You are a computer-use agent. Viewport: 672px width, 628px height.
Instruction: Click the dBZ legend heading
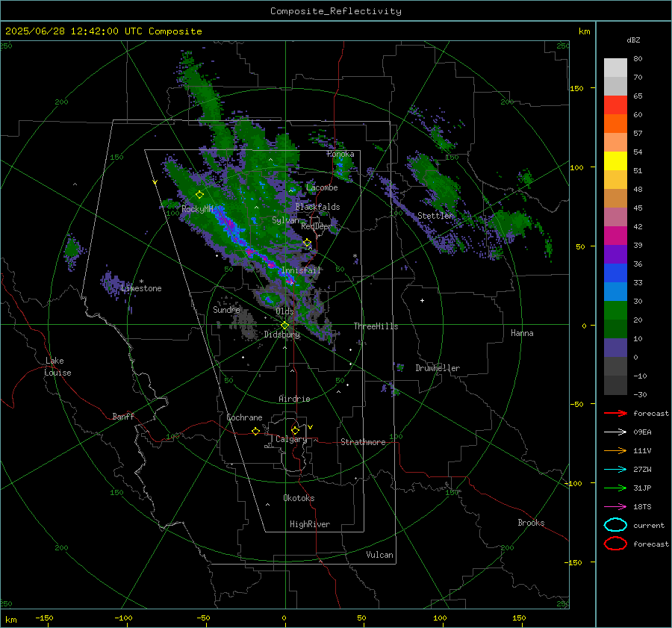pyautogui.click(x=633, y=40)
